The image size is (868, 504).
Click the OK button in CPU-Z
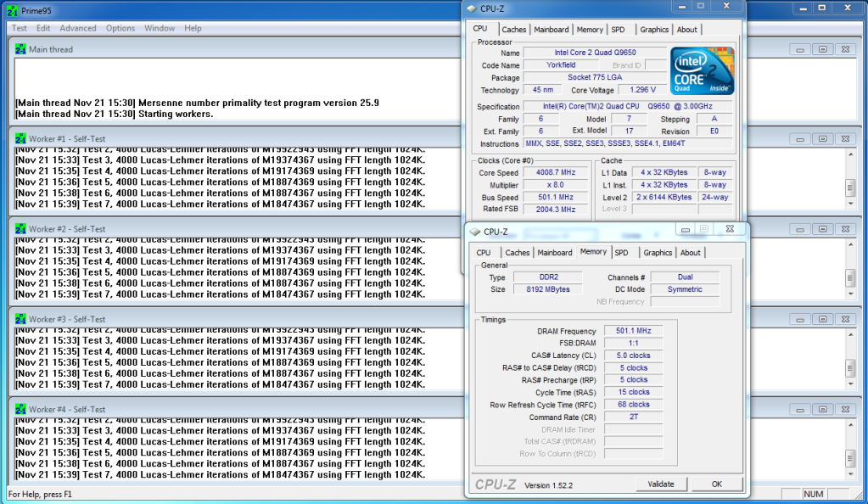click(x=716, y=484)
